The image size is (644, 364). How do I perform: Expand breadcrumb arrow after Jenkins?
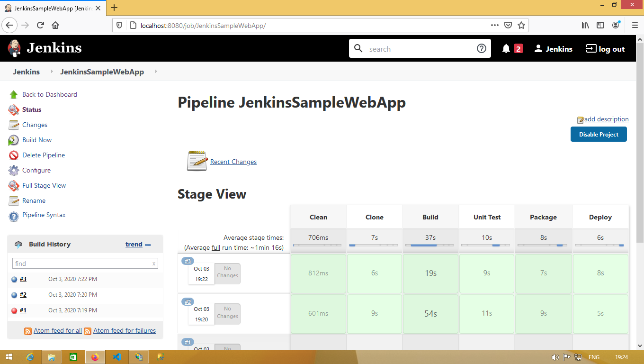(x=52, y=72)
